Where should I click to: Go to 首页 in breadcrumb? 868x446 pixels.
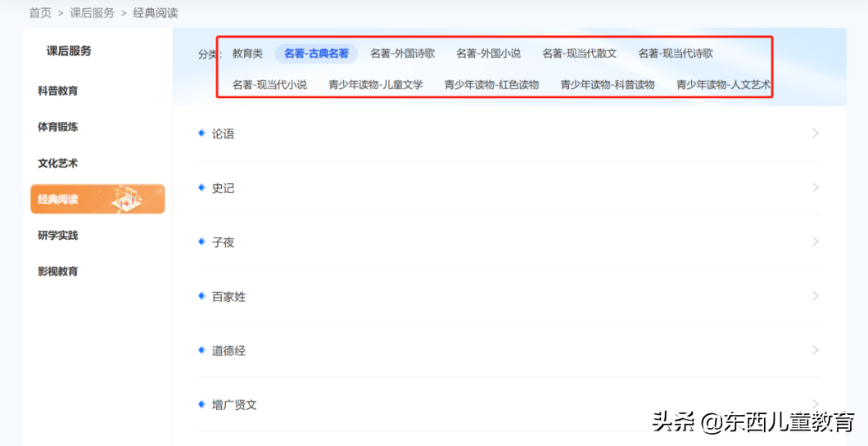pyautogui.click(x=40, y=13)
